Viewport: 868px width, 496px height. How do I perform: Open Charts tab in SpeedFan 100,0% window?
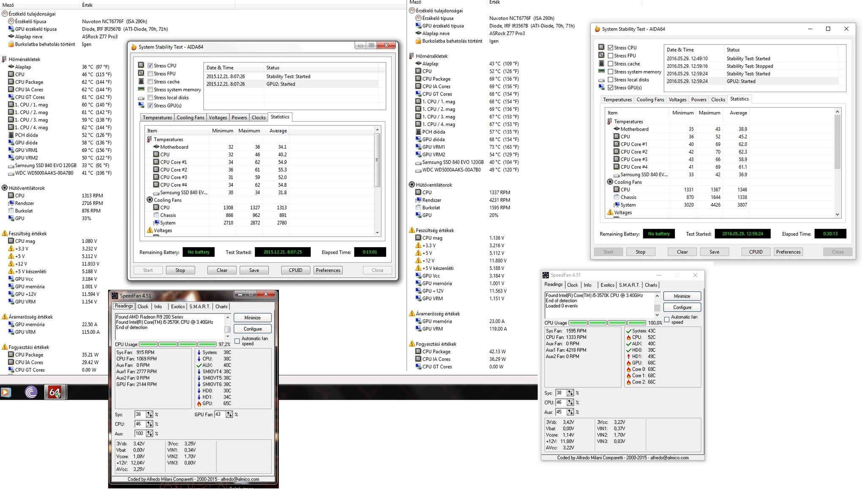pos(651,285)
